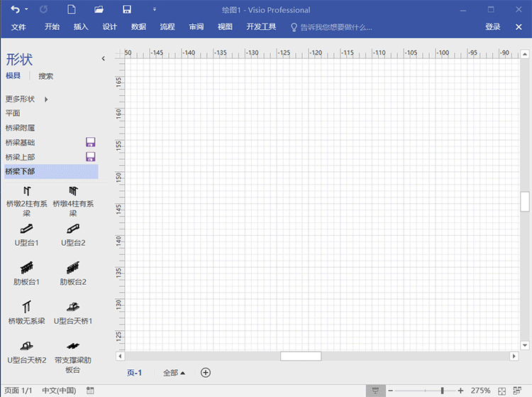
Task: Click the 登录 sign-in link
Action: pyautogui.click(x=493, y=27)
